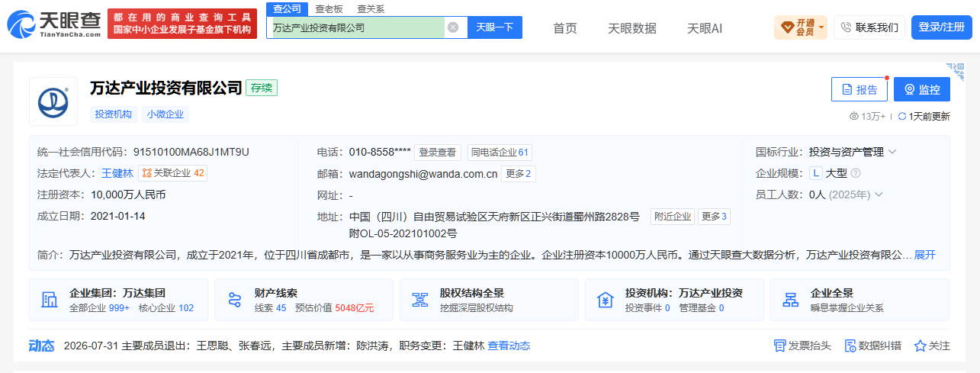Click the Wanda company logo thumbnail
Screen dimensions: 980x373
[x=53, y=101]
